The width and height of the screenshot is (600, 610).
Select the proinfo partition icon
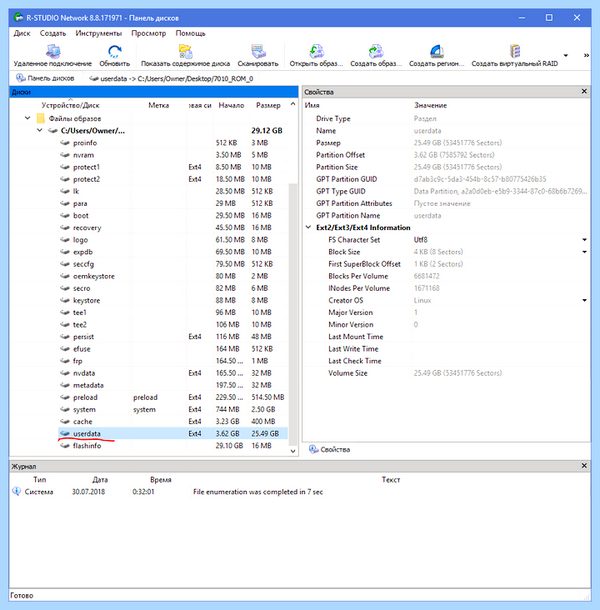coord(65,143)
